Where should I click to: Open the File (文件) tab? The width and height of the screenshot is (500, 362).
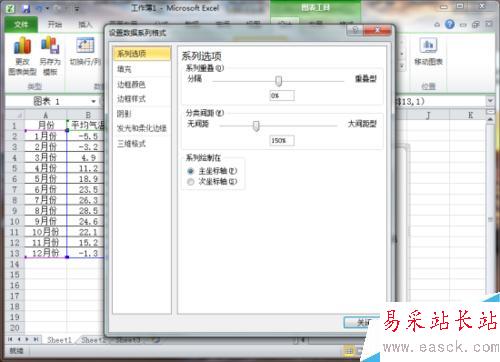coord(21,24)
